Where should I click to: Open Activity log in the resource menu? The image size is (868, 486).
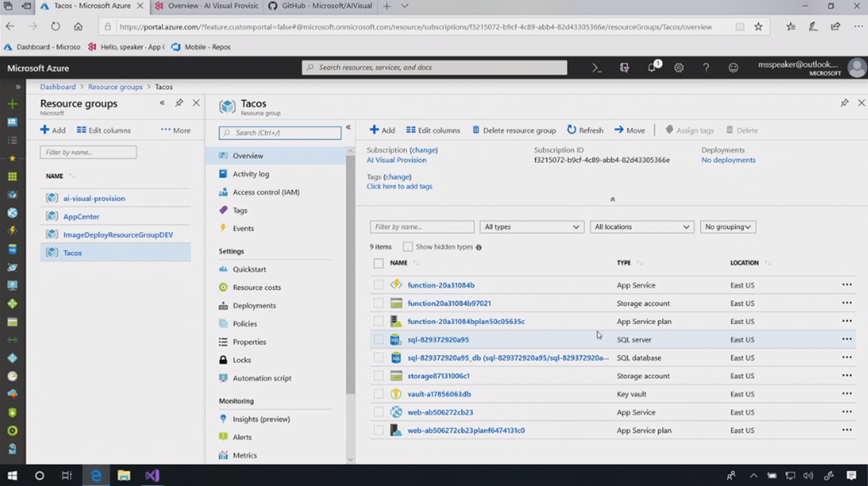[x=251, y=174]
